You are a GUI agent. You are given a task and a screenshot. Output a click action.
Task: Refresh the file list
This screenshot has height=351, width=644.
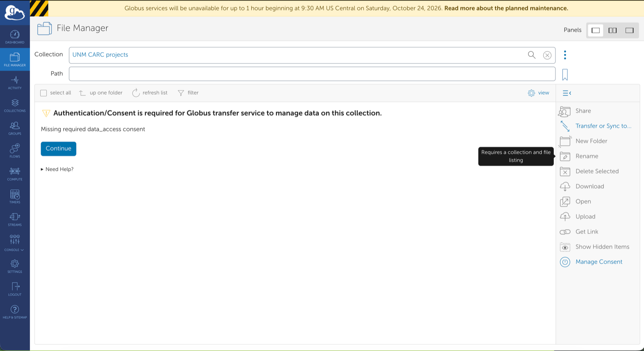[x=150, y=93]
